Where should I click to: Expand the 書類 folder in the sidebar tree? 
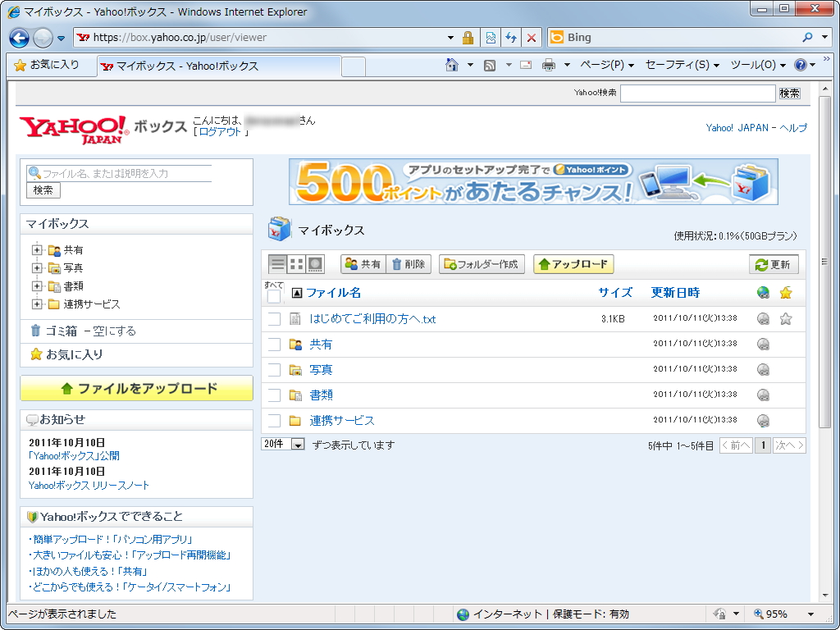click(37, 285)
